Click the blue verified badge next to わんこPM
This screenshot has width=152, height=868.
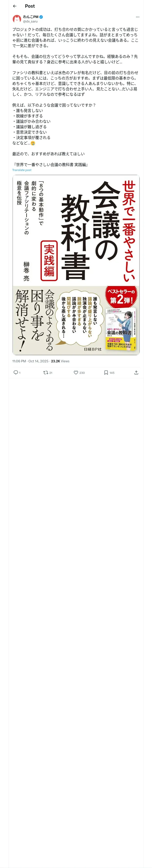(x=41, y=17)
